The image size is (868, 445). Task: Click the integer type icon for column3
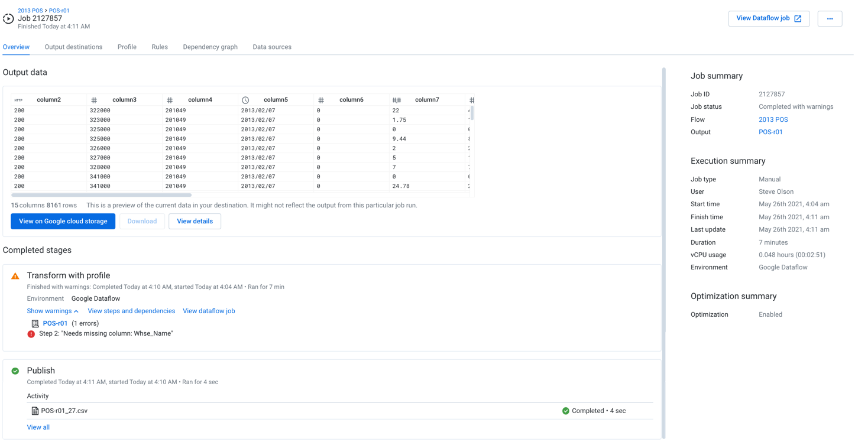coord(94,100)
